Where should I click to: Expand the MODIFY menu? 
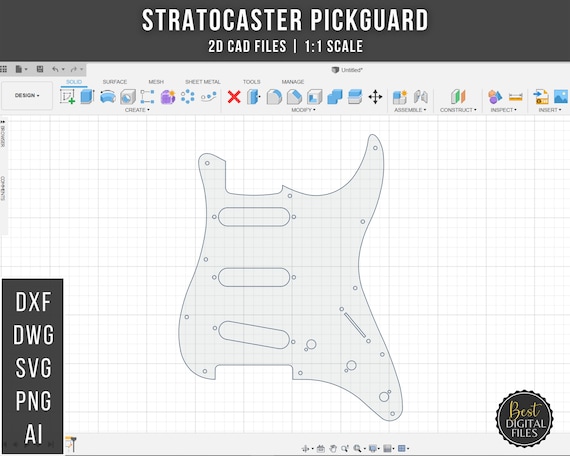303,110
